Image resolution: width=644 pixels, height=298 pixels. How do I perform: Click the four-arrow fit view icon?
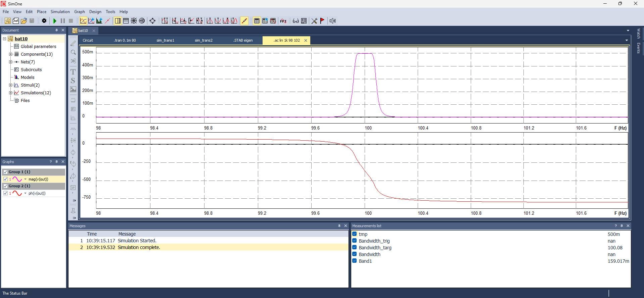coord(152,21)
